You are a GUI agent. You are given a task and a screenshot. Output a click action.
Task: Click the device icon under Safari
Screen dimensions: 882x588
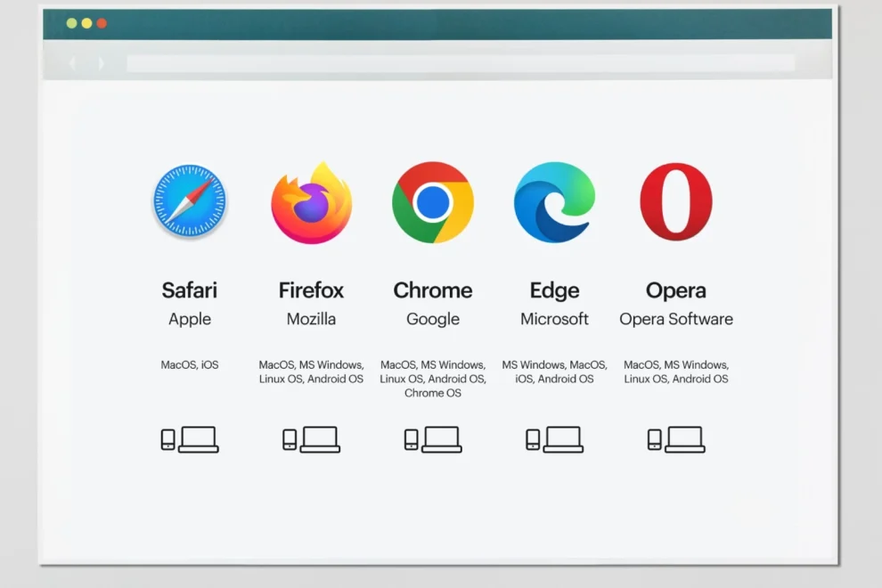189,439
